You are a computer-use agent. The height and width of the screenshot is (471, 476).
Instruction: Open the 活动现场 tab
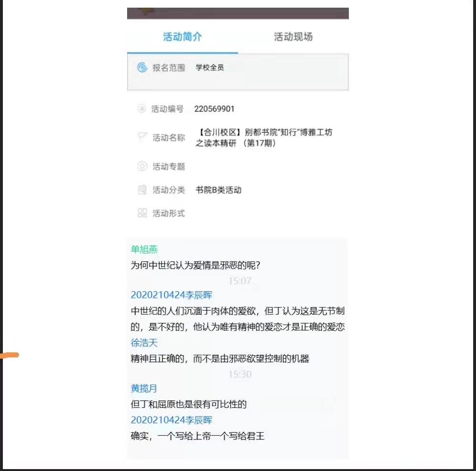[x=293, y=37]
